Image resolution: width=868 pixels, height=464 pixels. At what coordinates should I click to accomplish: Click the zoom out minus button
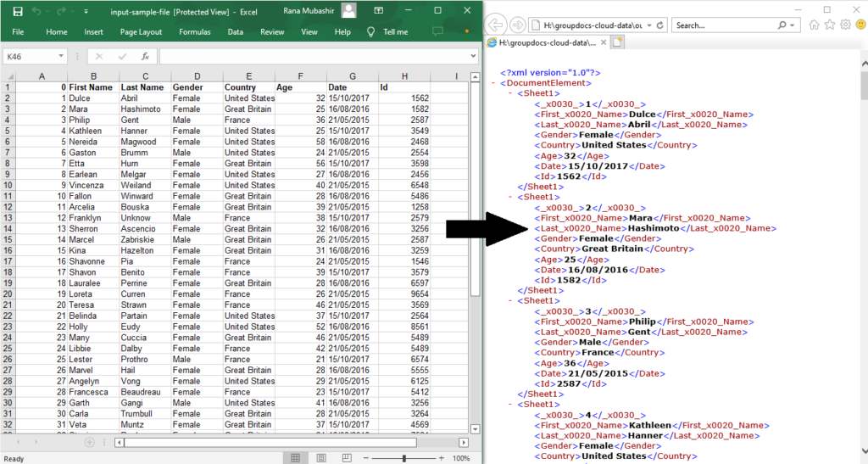pos(366,458)
